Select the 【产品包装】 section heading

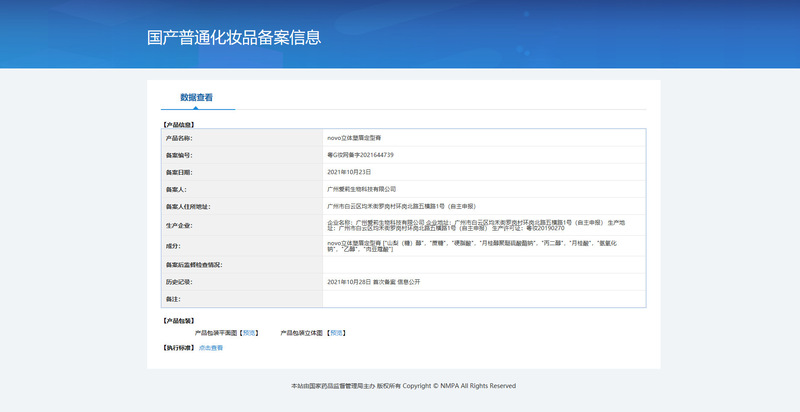178,321
